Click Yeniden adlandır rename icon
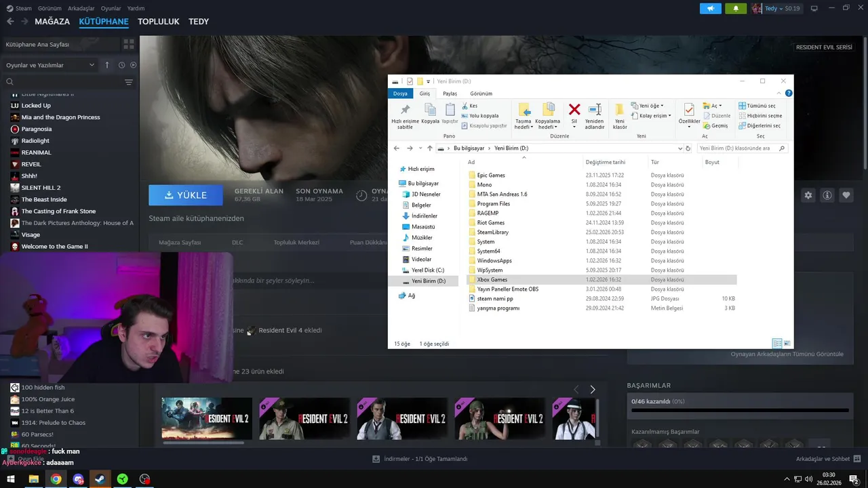Viewport: 868px width, 488px height. point(595,109)
